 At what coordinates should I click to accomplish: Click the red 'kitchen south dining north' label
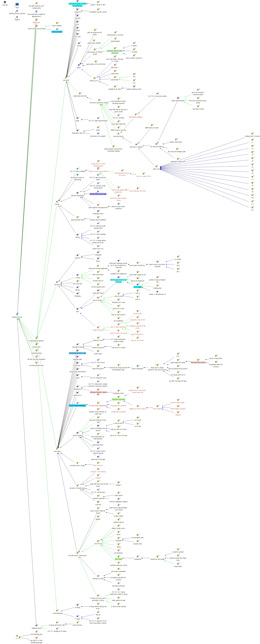[x=98, y=172]
